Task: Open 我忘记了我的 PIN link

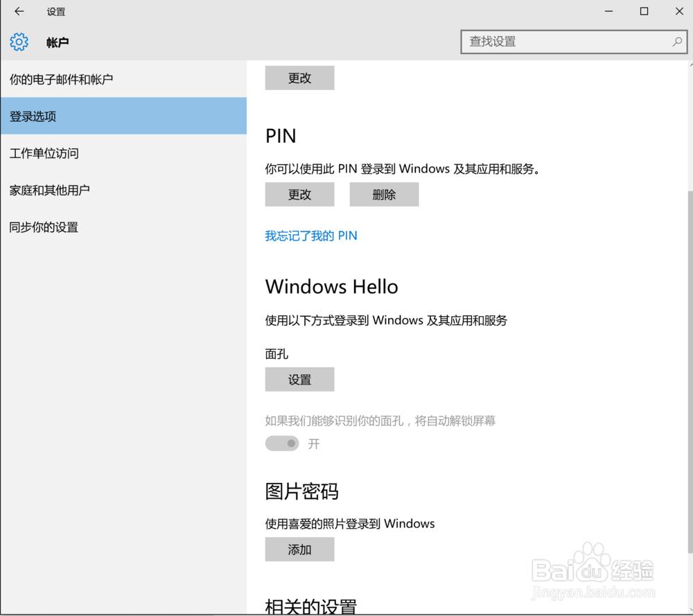Action: coord(310,236)
